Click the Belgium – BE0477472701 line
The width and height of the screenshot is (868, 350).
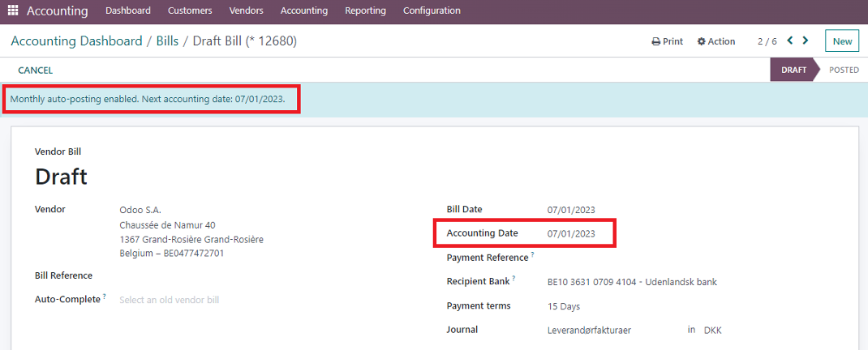pos(172,254)
